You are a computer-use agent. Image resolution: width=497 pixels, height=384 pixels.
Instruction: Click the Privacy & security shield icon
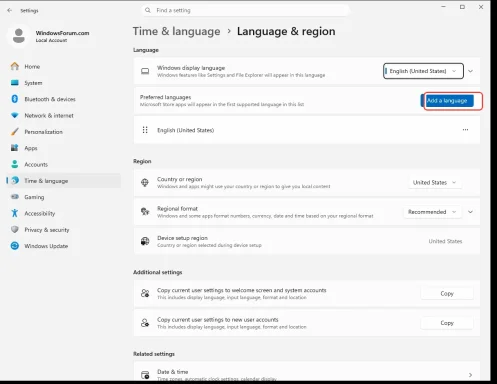(x=15, y=229)
